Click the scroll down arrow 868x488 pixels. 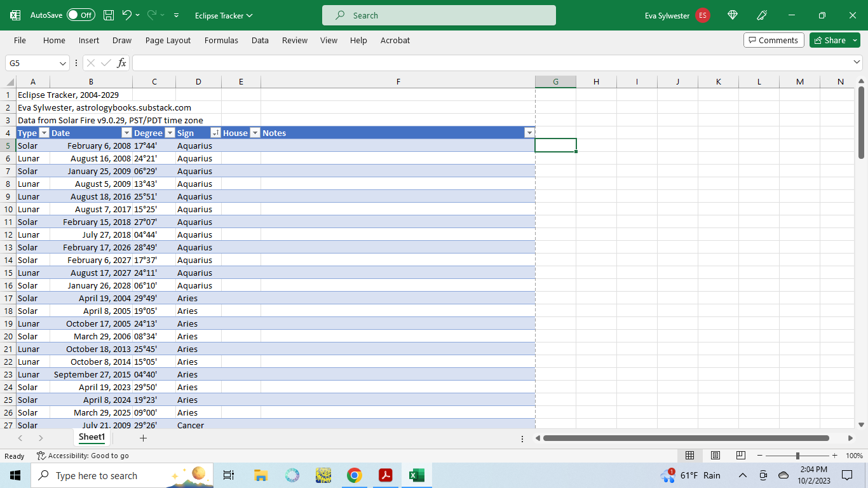tap(861, 424)
